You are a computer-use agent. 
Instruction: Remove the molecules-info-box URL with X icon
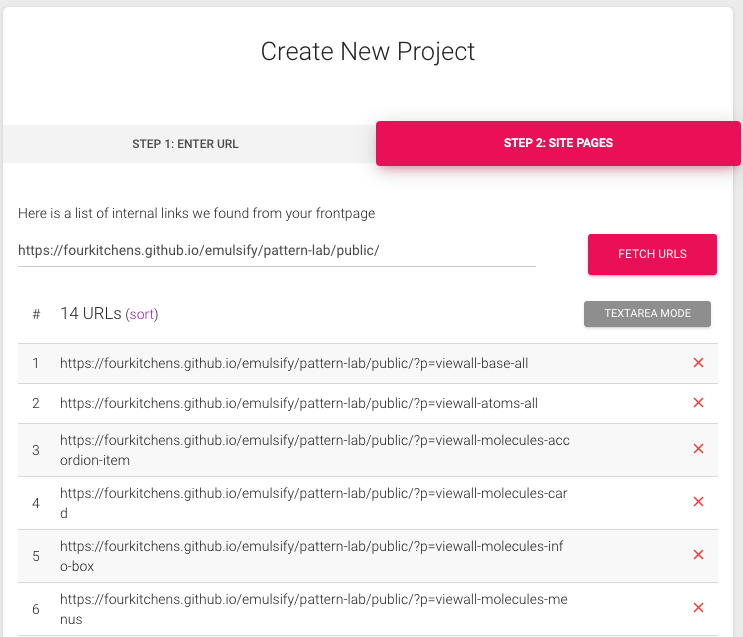[x=698, y=555]
